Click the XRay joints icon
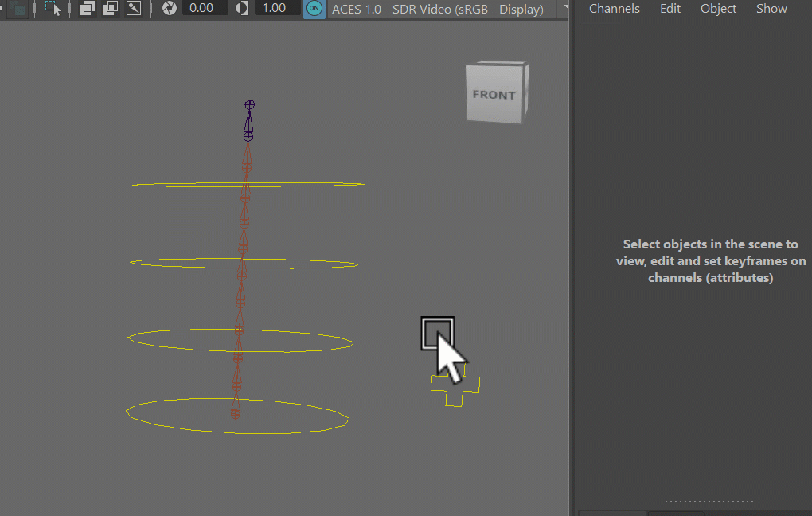The image size is (812, 516). (134, 8)
